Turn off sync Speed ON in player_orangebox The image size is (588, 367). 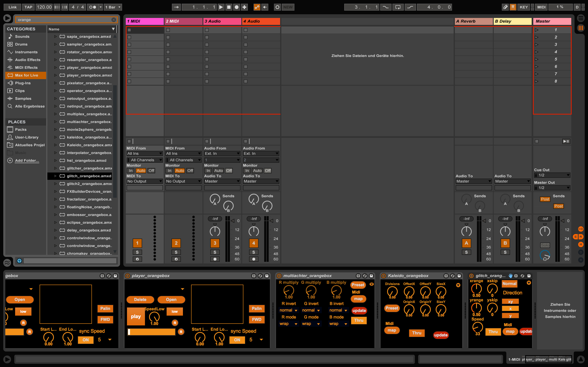237,340
